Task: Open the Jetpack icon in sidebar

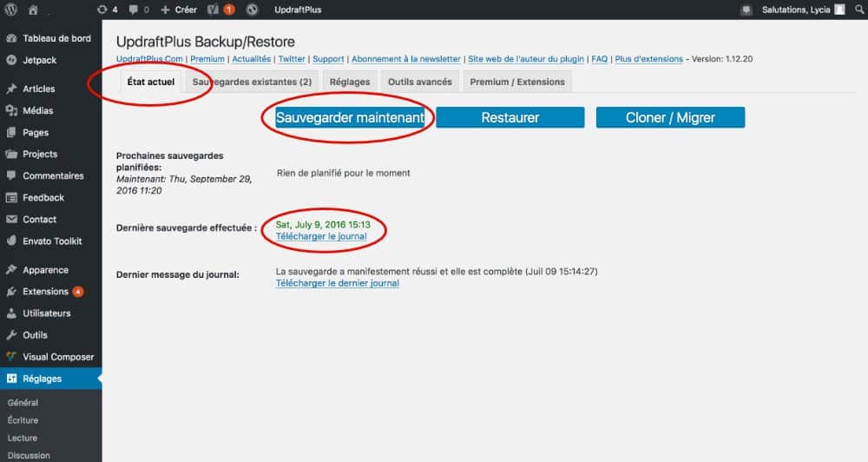Action: tap(11, 60)
